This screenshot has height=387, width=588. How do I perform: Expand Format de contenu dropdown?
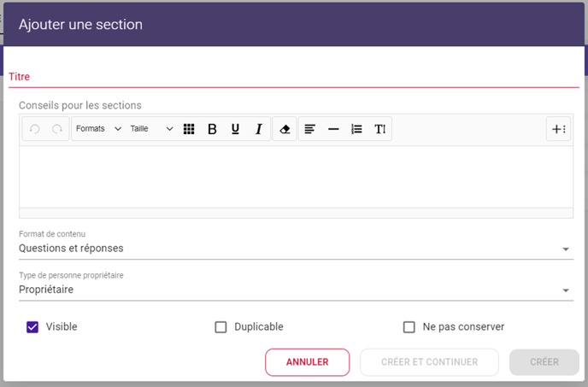pos(296,249)
